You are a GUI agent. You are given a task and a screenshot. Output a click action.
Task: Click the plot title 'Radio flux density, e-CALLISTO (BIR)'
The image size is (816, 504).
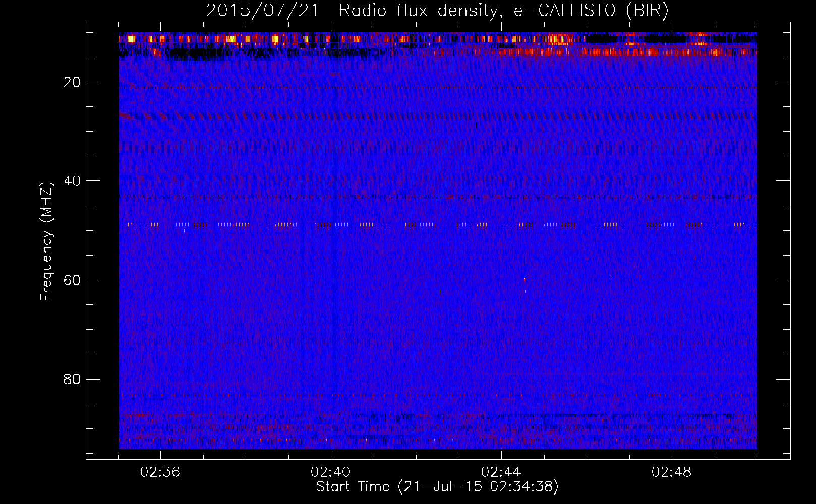[503, 11]
